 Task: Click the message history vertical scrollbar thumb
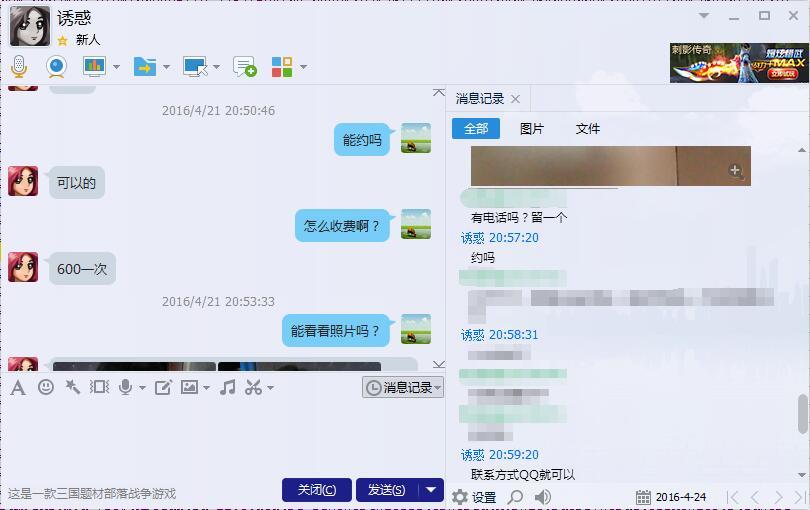802,414
